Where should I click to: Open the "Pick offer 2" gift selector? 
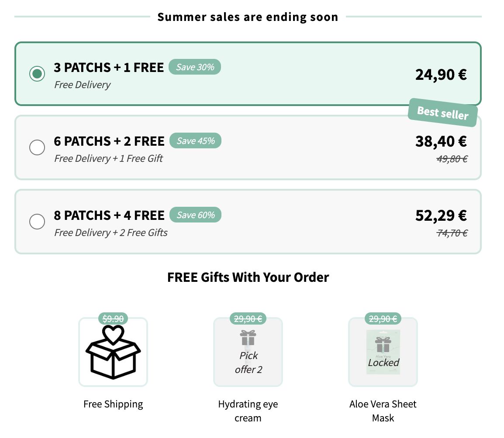tap(248, 362)
